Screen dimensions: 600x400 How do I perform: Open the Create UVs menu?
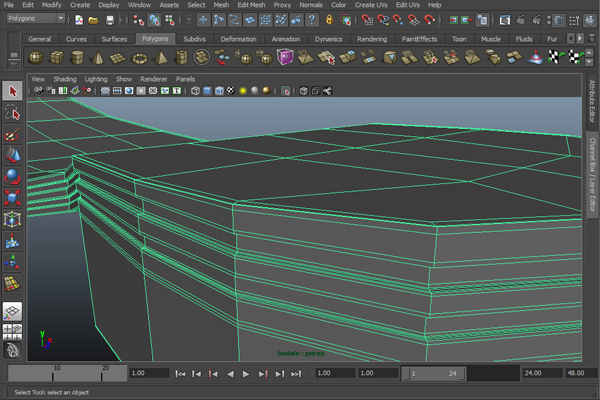click(x=371, y=5)
